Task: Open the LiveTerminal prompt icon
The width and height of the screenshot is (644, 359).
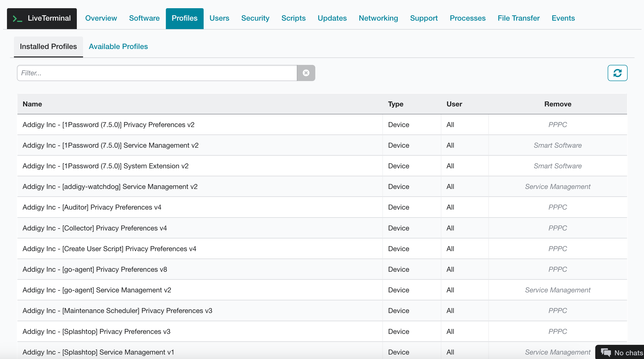Action: [17, 18]
